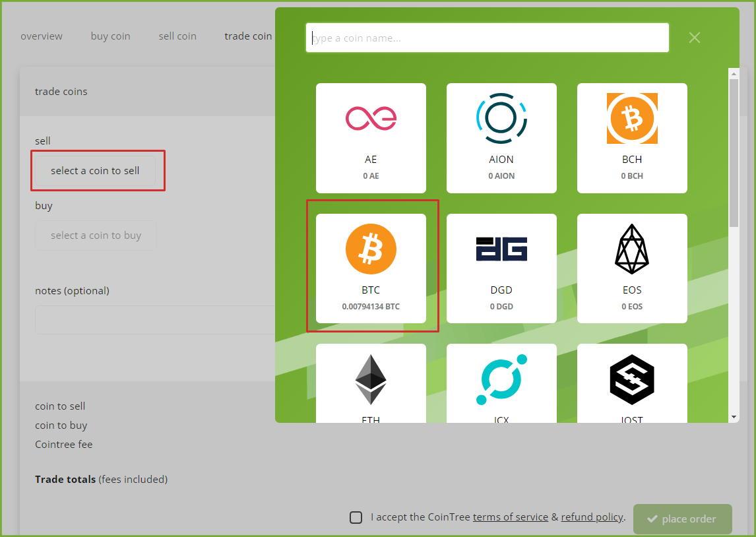Viewport: 756px width, 537px height.
Task: Click the Trade totals label
Action: click(65, 480)
